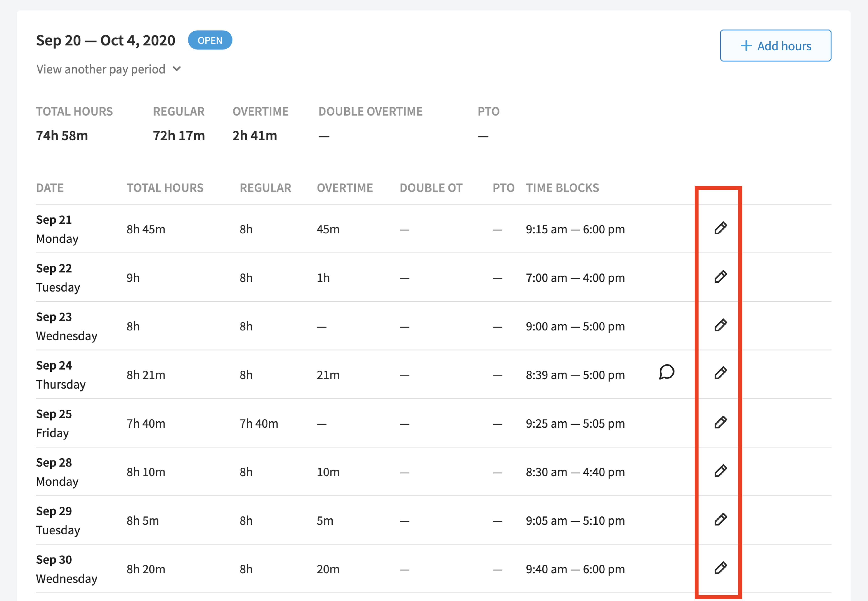868x601 pixels.
Task: Select the Sep 24 date cell
Action: (61, 375)
